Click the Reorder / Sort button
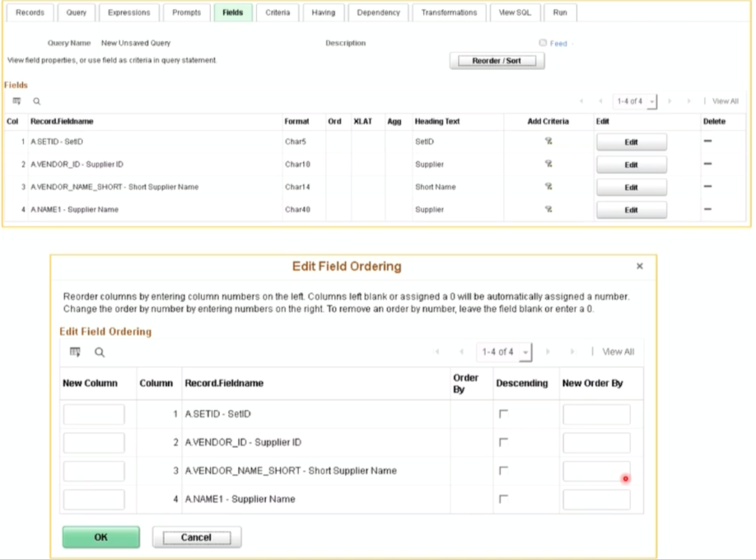The image size is (756, 559). point(496,61)
